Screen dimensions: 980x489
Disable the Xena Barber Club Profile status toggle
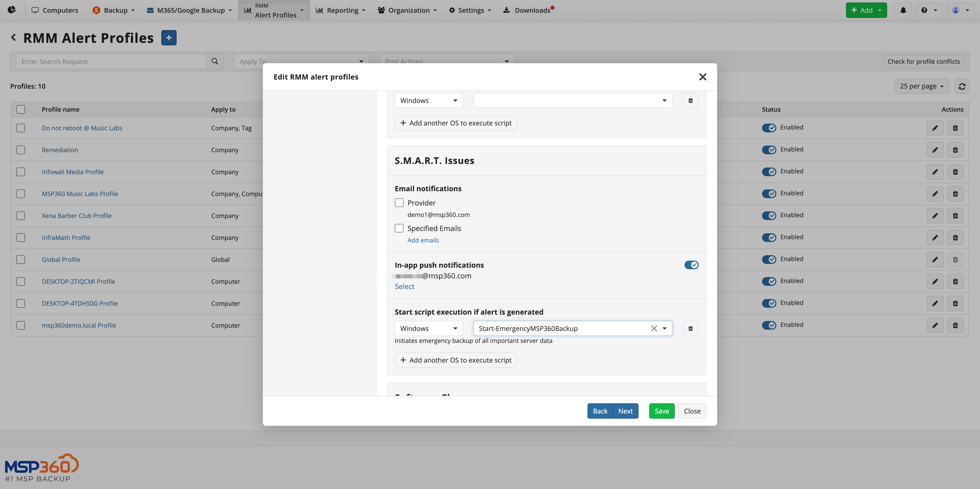pos(769,215)
